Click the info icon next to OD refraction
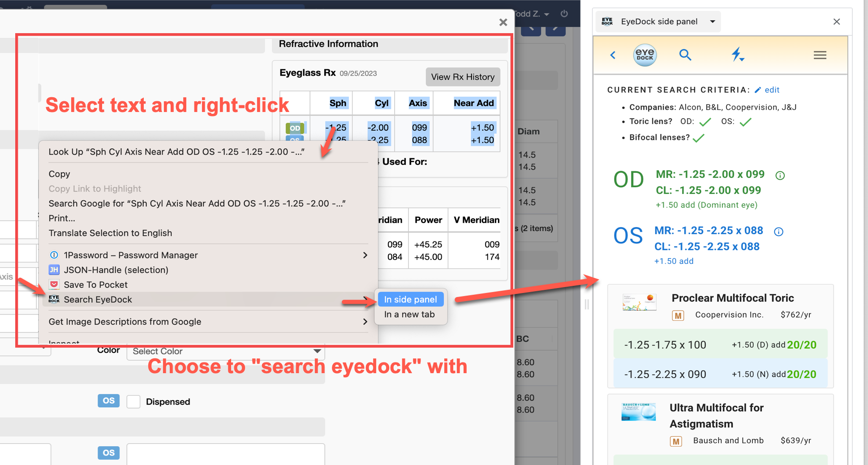The image size is (868, 465). click(x=780, y=176)
